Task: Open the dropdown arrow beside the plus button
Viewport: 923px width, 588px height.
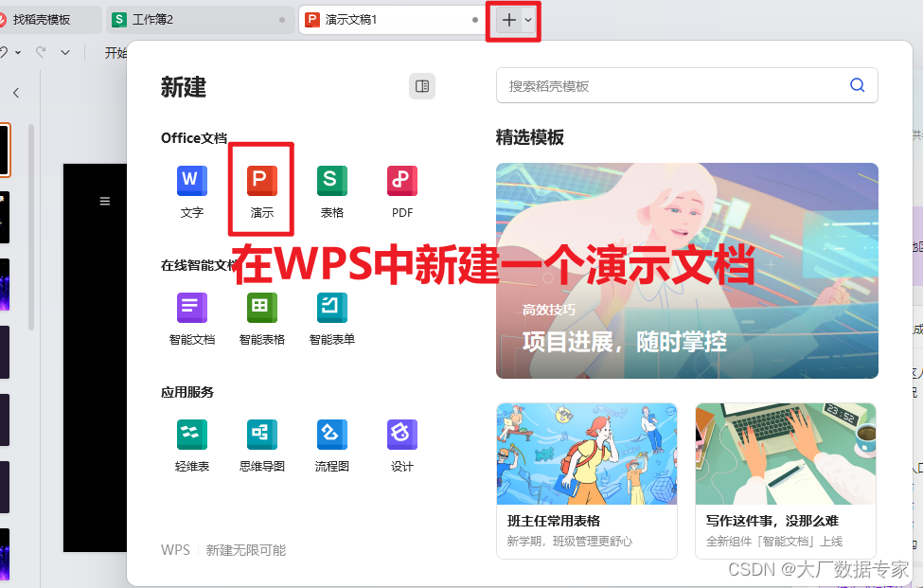Action: (528, 20)
